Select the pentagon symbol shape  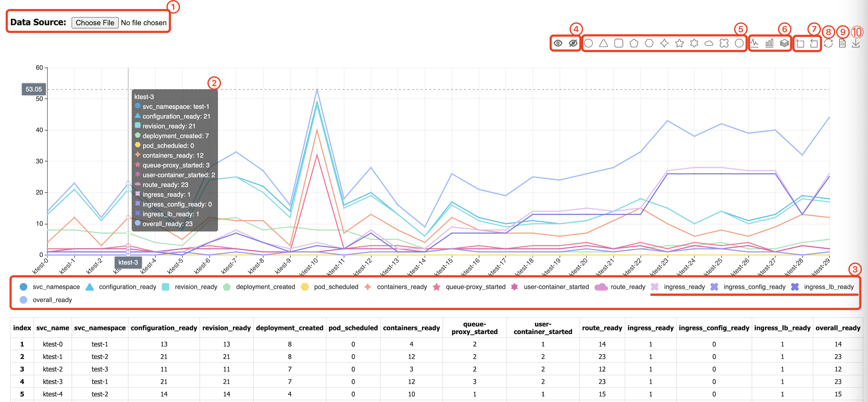pos(634,44)
